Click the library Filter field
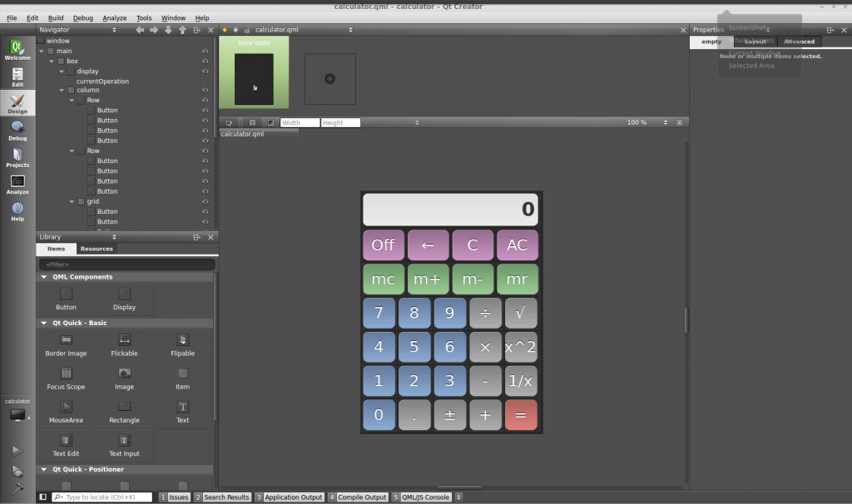852x504 pixels. click(x=126, y=264)
